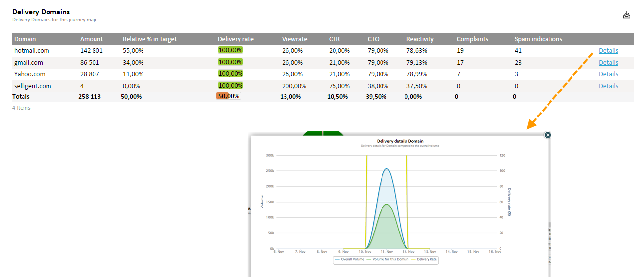The image size is (644, 277).
Task: Sort by Delivery rate column header
Action: [236, 39]
